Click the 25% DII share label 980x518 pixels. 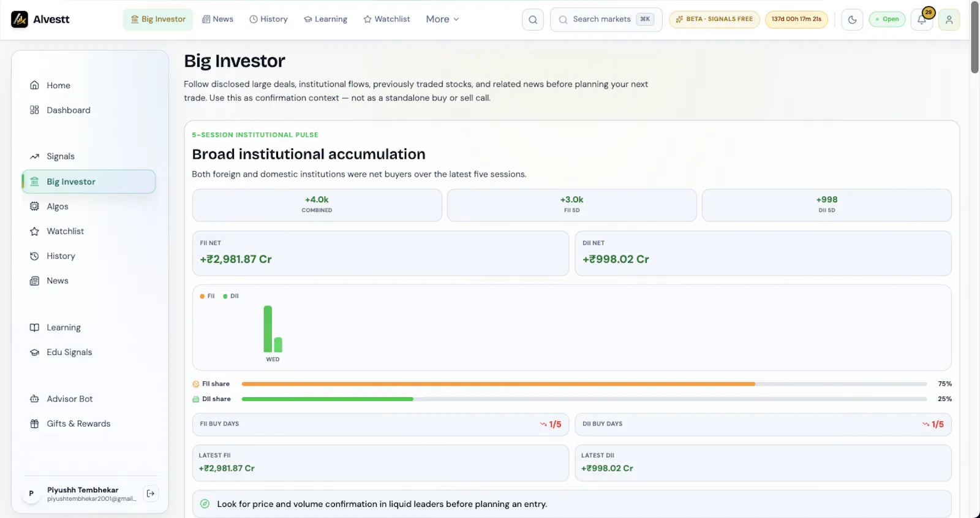pos(944,399)
